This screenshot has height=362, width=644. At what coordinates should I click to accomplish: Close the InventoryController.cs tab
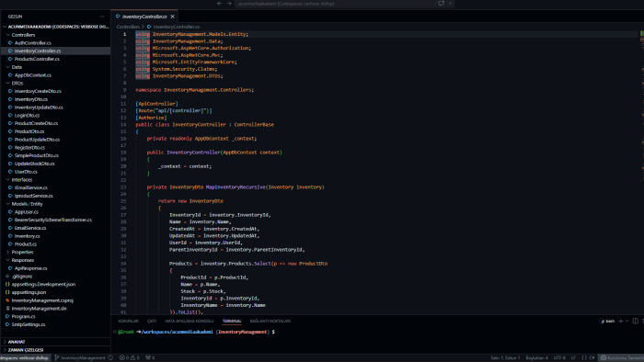point(173,17)
